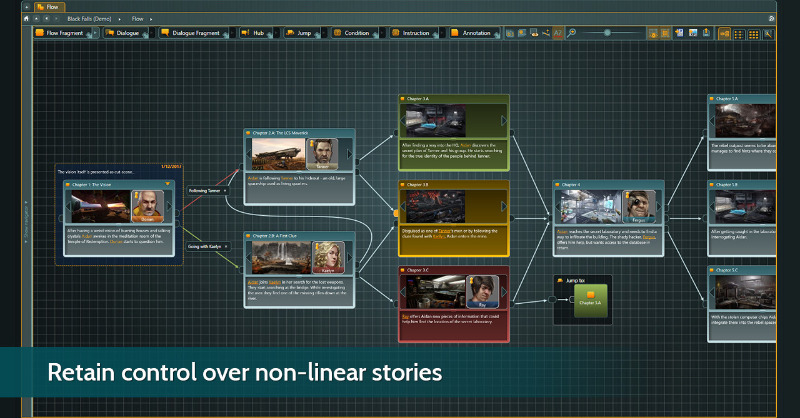Toggle the AZ spell check button
The image size is (800, 418).
point(558,33)
